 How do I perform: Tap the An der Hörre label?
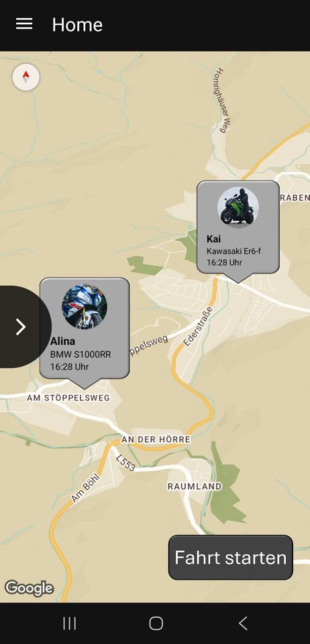point(156,439)
